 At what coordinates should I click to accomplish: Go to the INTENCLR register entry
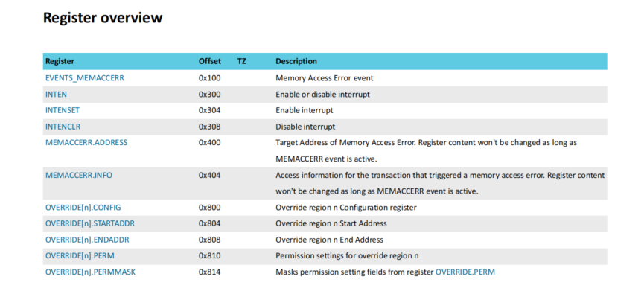[x=63, y=127]
